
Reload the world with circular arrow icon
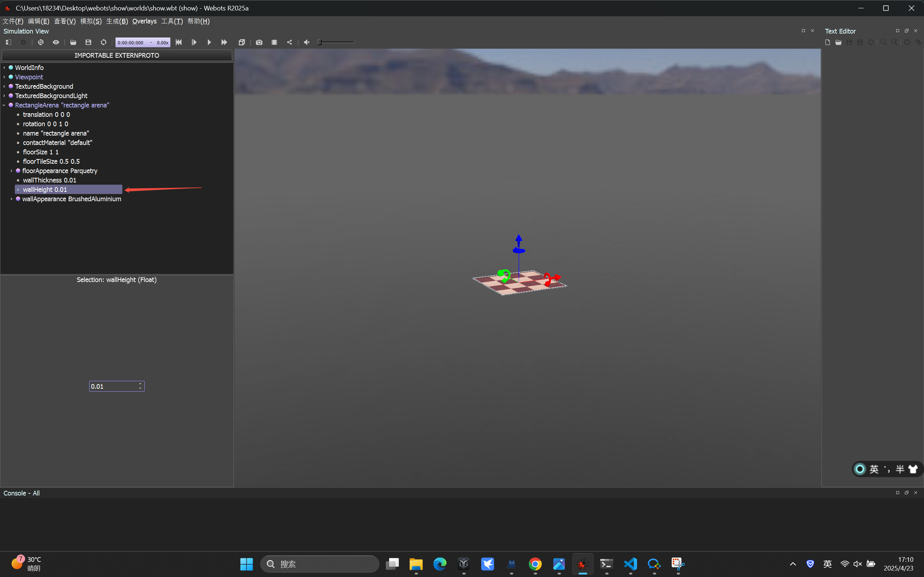[x=104, y=42]
